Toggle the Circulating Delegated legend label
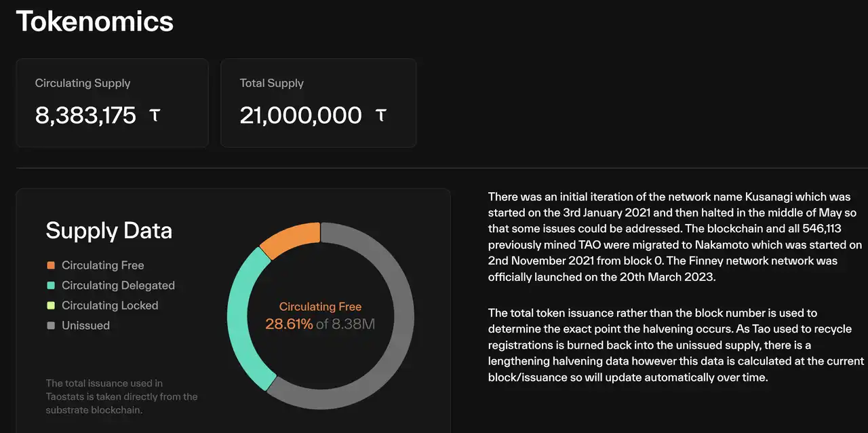Viewport: 868px width, 433px height. 118,286
